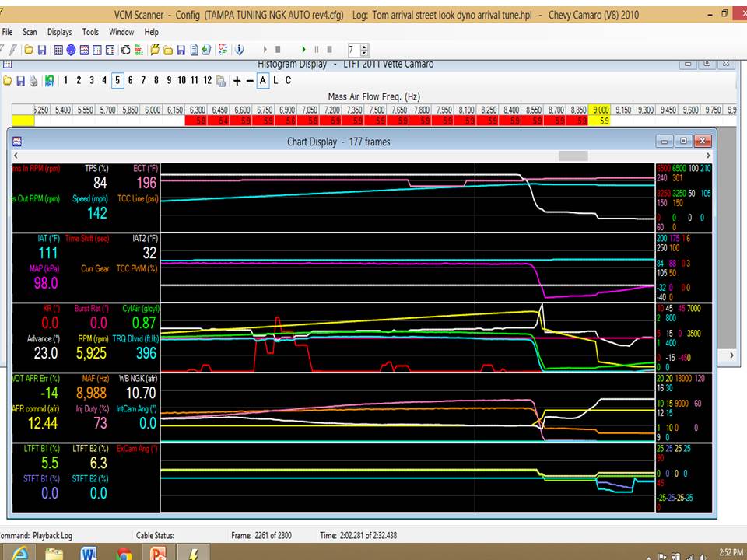
Task: Select histogram number 8
Action: [x=156, y=80]
